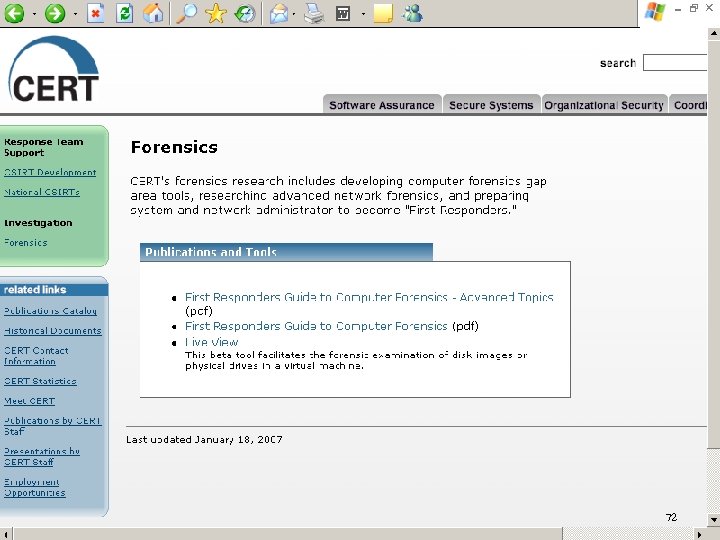Screen dimensions: 720x540
Task: Open the Meet CERT link
Action: coord(29,401)
